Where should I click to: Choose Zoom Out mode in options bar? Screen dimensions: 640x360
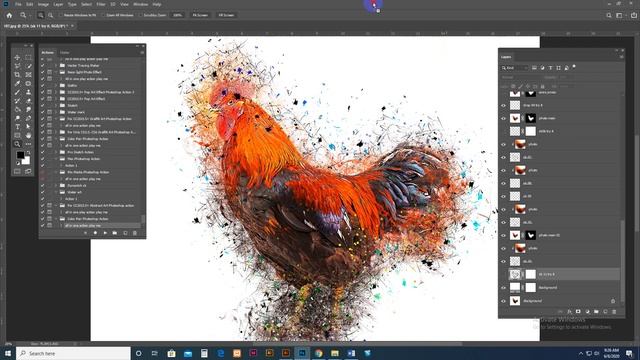50,15
